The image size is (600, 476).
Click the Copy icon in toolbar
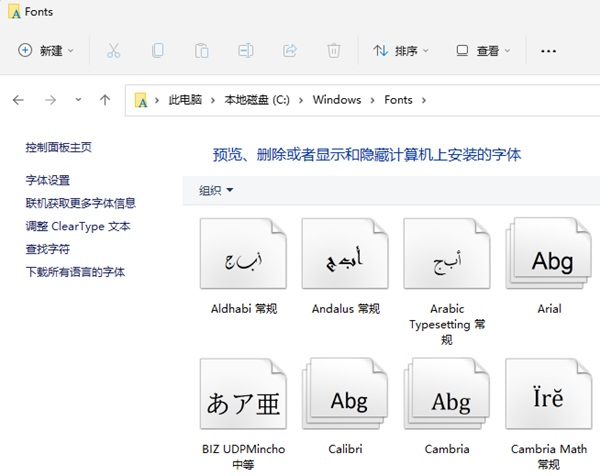[x=158, y=51]
